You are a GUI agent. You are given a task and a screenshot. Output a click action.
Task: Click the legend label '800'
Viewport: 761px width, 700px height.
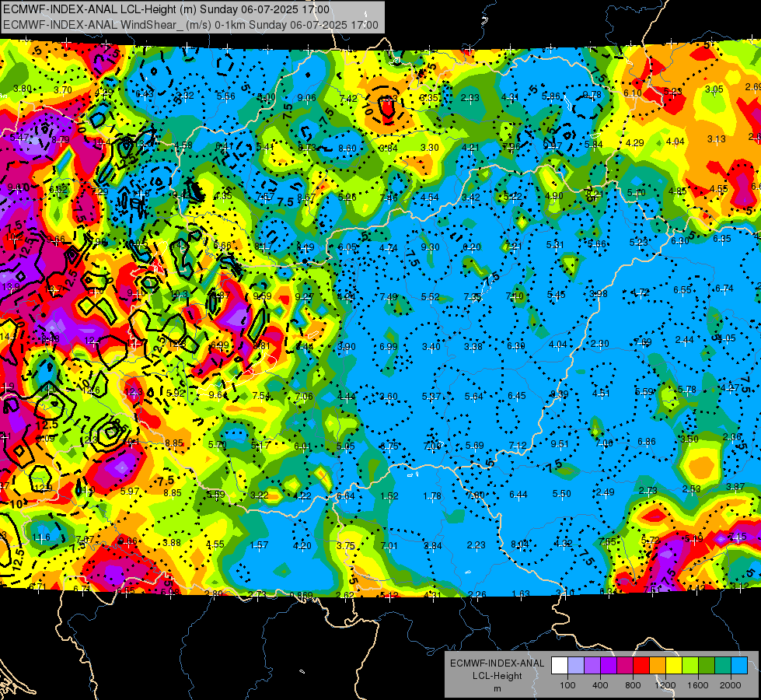click(x=633, y=685)
